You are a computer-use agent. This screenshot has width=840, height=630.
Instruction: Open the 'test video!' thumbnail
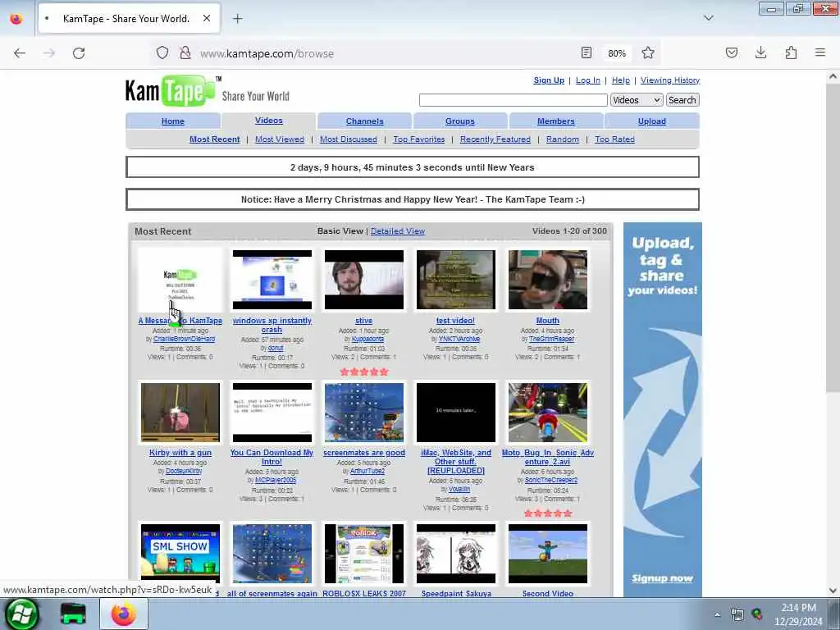click(456, 280)
